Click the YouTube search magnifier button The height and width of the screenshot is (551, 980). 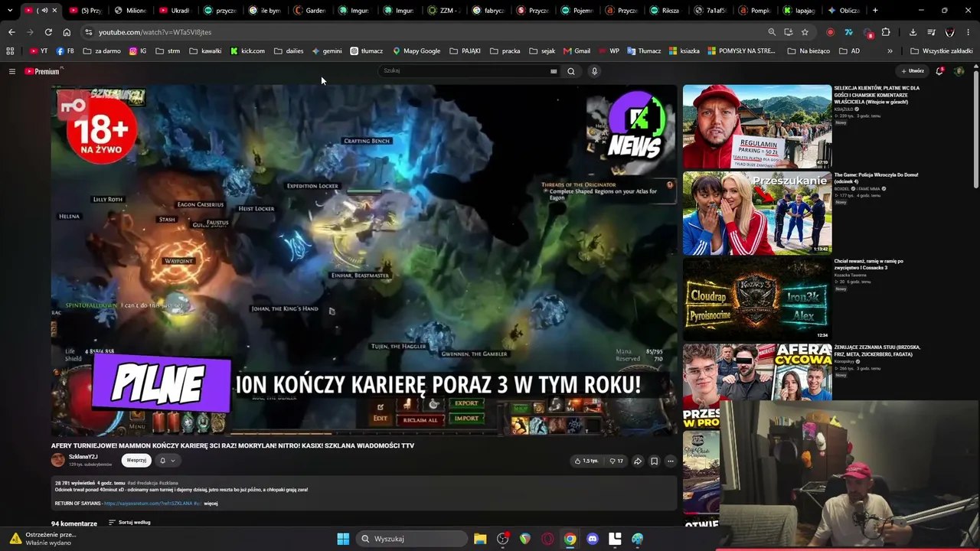pyautogui.click(x=571, y=71)
